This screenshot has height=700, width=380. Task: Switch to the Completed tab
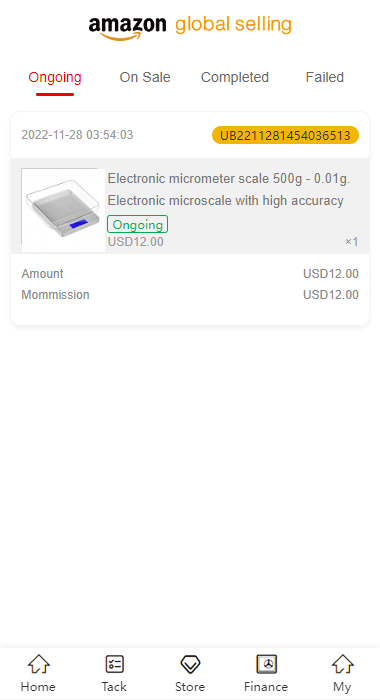(235, 77)
